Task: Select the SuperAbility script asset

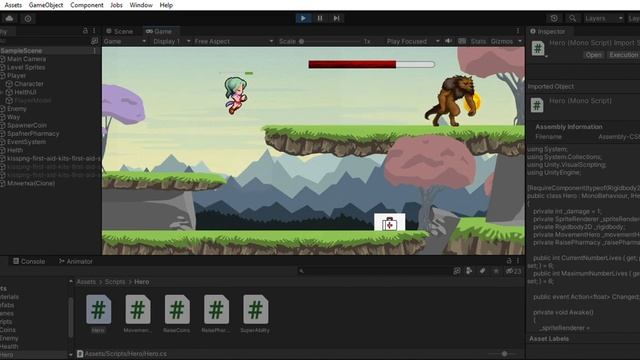Action: click(255, 314)
